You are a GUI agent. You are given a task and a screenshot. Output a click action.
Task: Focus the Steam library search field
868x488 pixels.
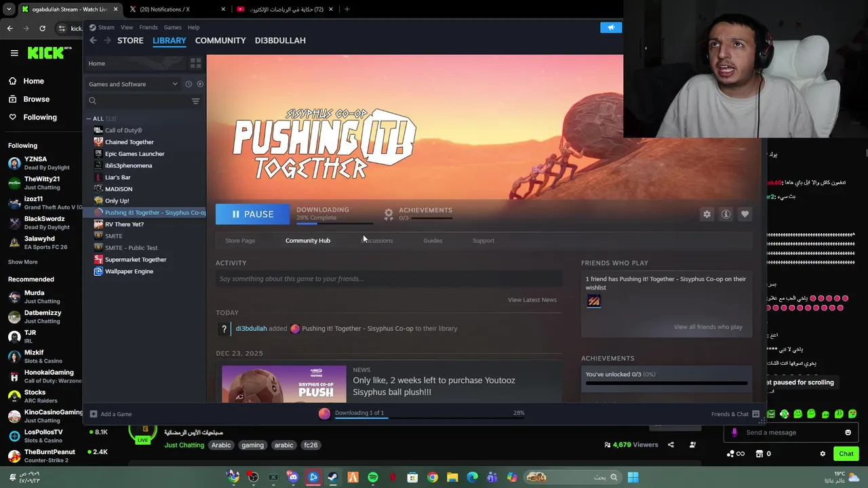(139, 101)
